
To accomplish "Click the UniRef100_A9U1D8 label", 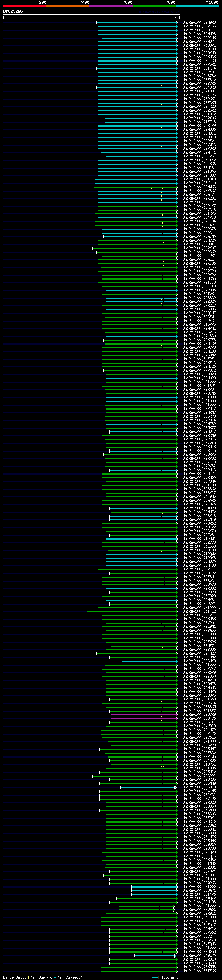I will coord(199,902).
